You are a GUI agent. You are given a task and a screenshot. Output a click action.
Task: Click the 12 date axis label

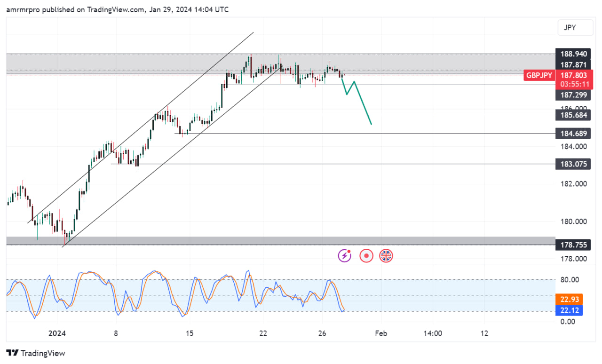pyautogui.click(x=484, y=333)
